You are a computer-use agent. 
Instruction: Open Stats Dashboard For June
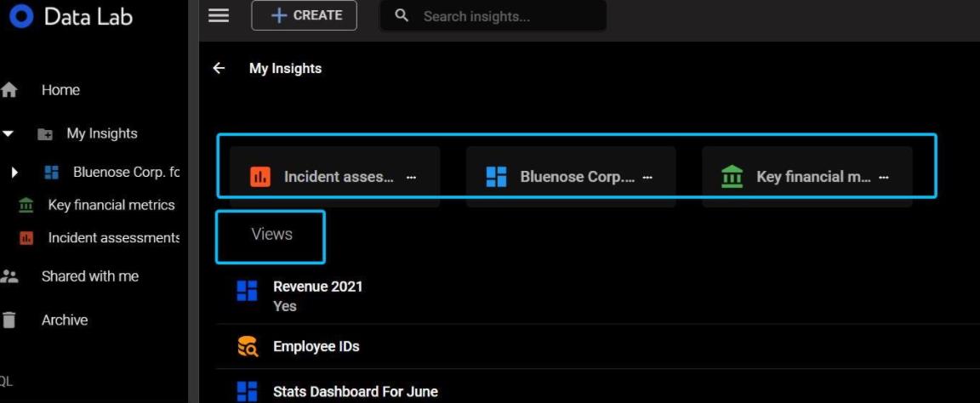[x=355, y=392]
